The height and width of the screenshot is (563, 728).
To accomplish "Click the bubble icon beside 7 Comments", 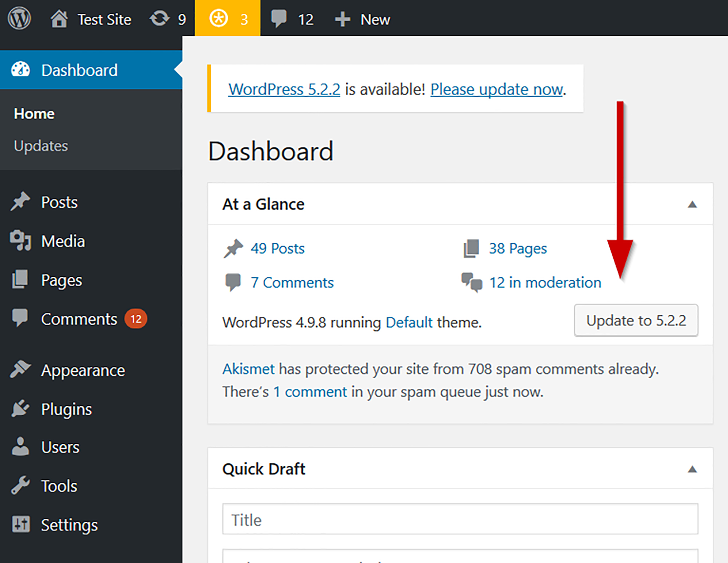I will (233, 283).
